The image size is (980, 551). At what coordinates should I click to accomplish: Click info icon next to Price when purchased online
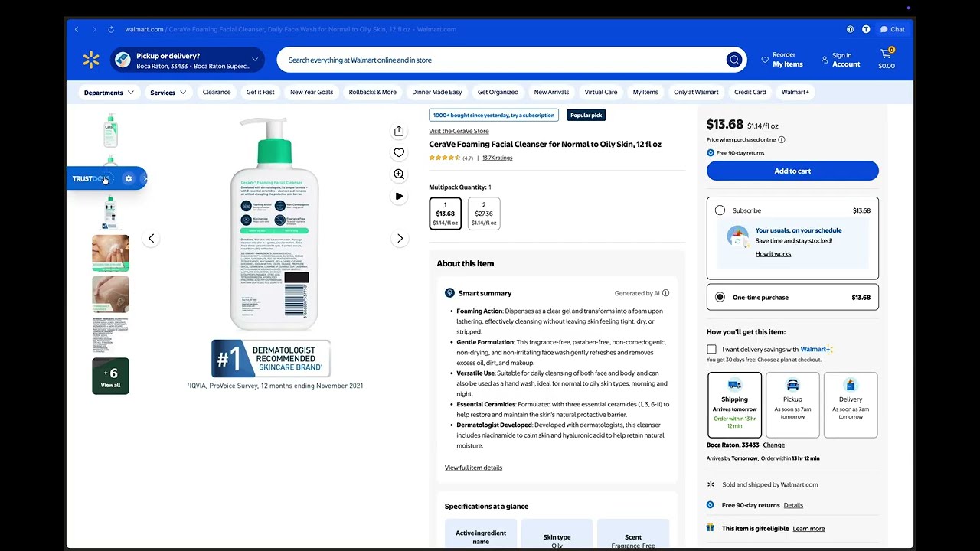tap(781, 139)
